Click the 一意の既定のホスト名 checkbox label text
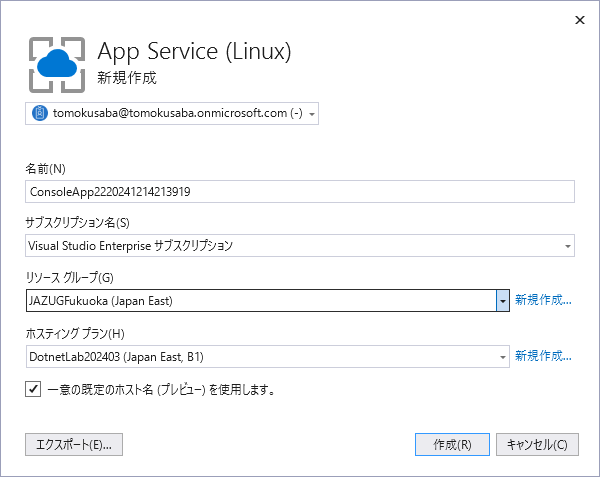 (x=161, y=390)
